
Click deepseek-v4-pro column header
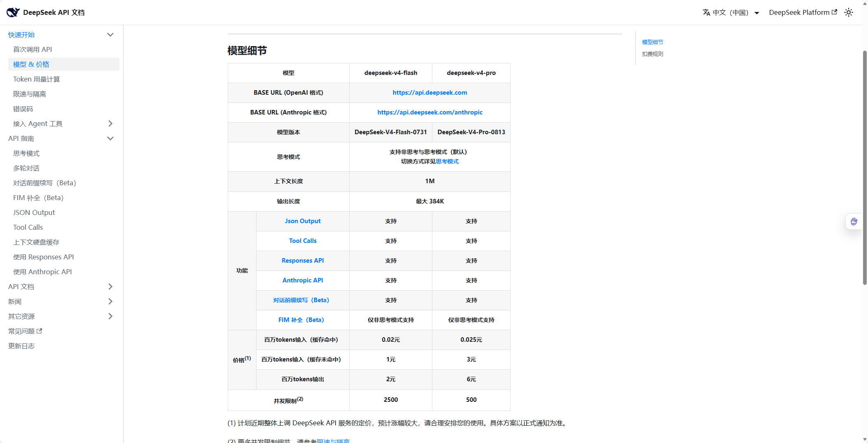[x=471, y=73]
